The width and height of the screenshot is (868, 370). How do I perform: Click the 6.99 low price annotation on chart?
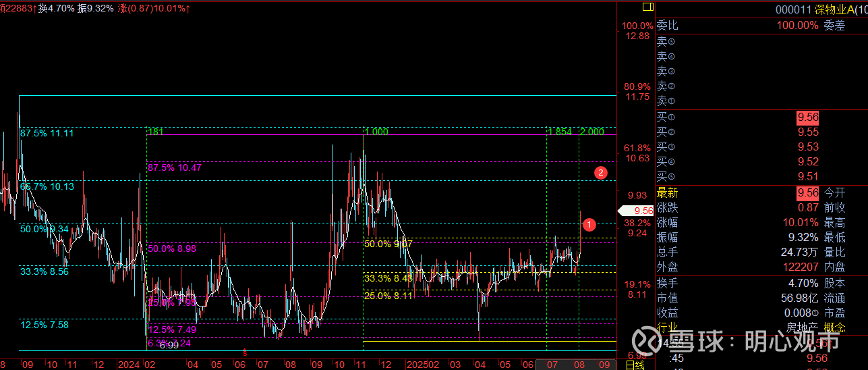[x=169, y=345]
